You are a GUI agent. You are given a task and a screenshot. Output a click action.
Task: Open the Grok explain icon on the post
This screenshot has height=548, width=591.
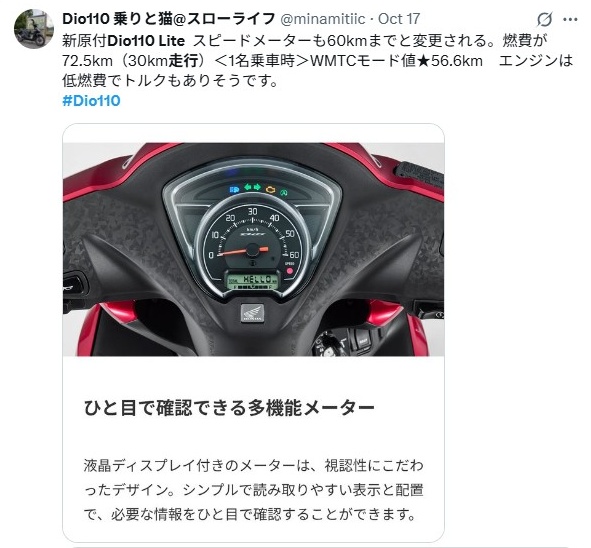click(x=544, y=19)
